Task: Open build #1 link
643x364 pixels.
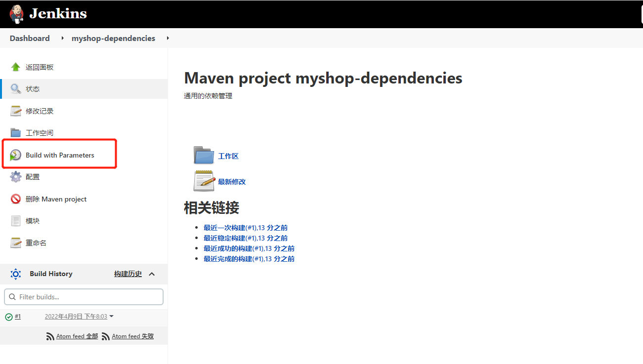Action: coord(18,317)
